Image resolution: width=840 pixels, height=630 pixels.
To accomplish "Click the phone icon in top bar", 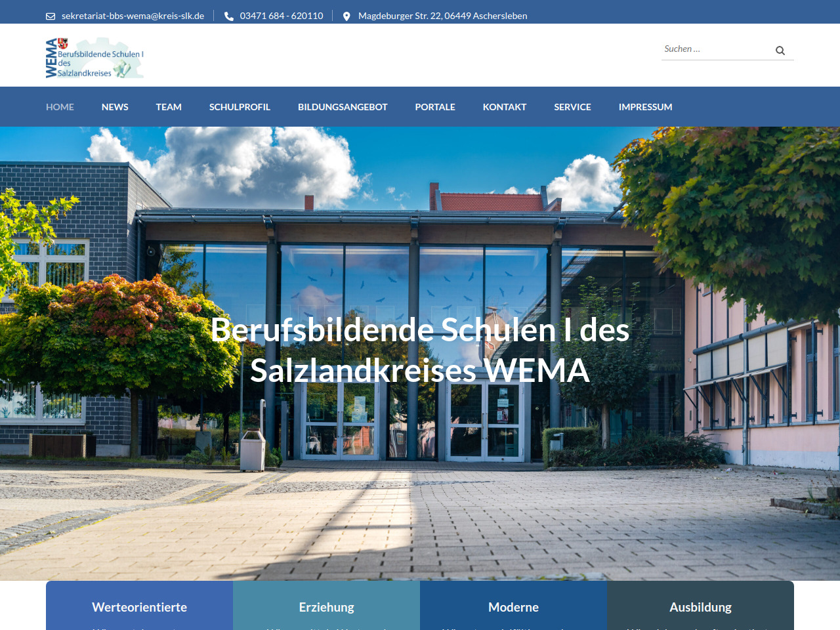I will pos(229,16).
